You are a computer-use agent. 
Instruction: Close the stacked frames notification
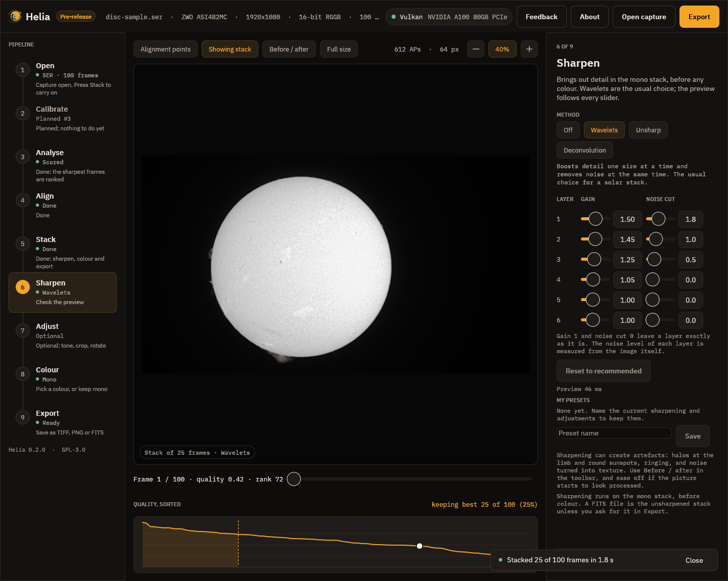694,560
